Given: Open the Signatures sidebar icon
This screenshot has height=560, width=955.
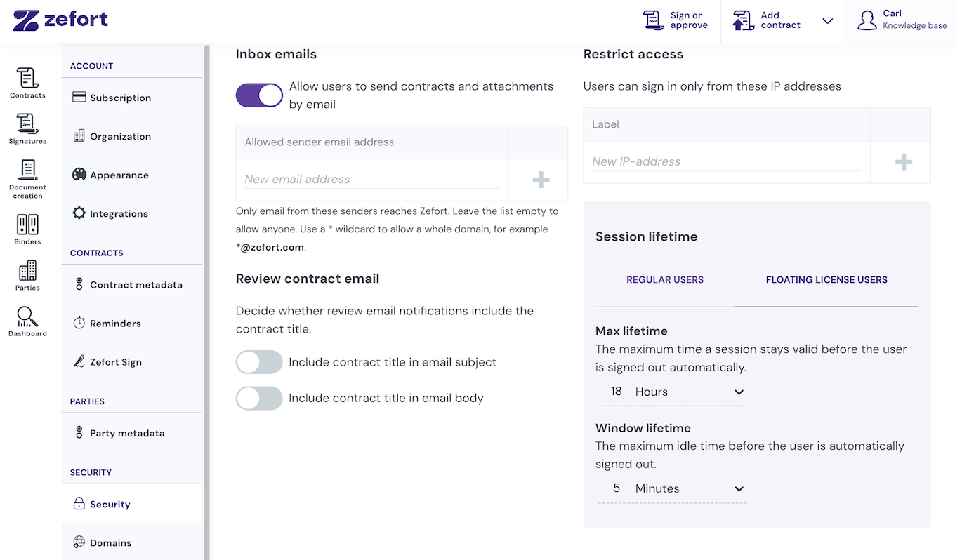Looking at the screenshot, I should (x=27, y=128).
